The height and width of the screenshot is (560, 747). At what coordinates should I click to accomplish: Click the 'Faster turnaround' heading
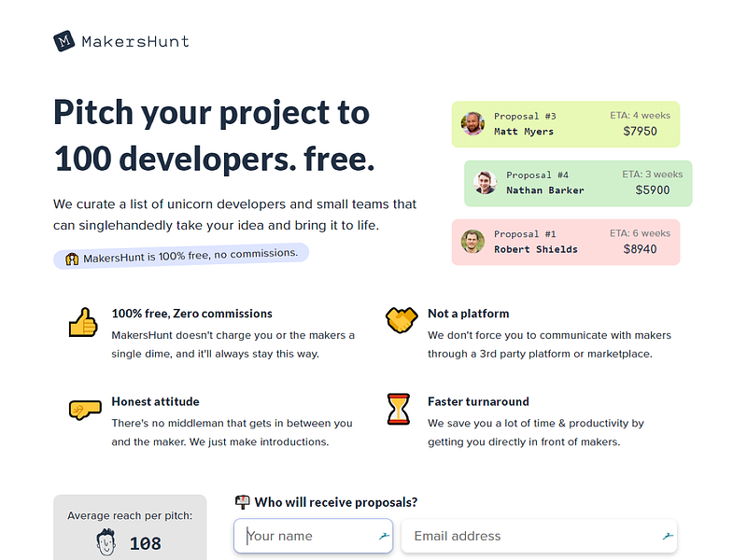tap(478, 401)
